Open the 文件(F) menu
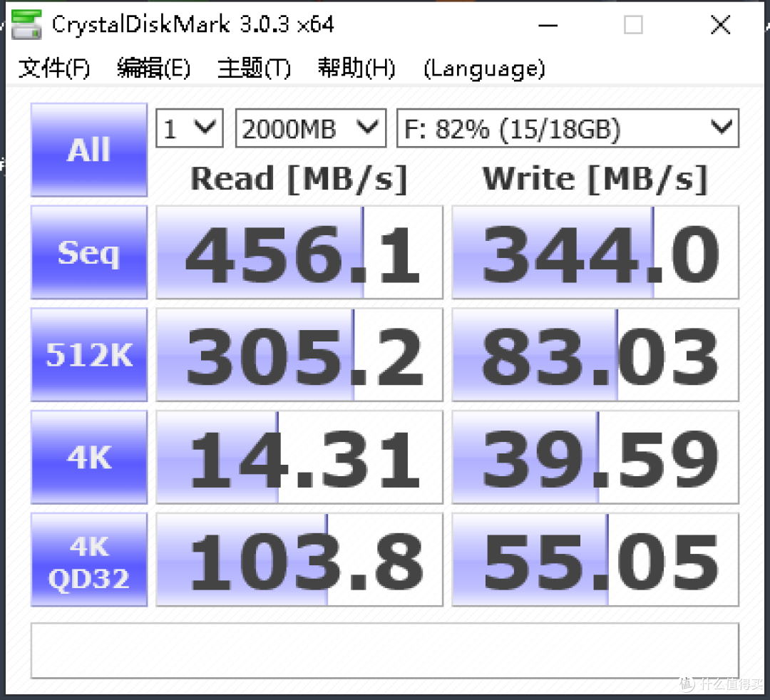Viewport: 770px width, 700px height. 54,68
